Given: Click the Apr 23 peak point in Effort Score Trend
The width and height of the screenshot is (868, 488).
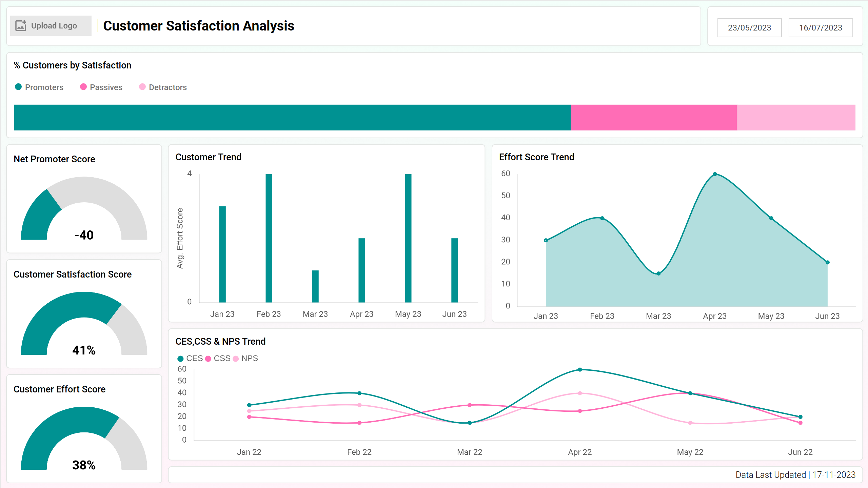Looking at the screenshot, I should point(715,174).
